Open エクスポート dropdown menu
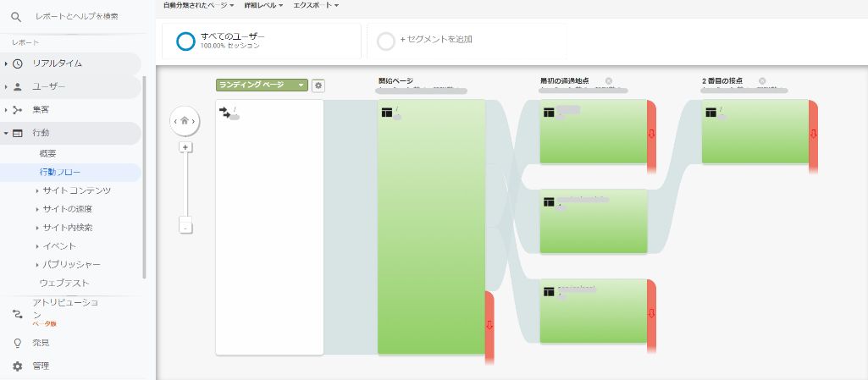Image resolution: width=868 pixels, height=380 pixels. coord(316,5)
